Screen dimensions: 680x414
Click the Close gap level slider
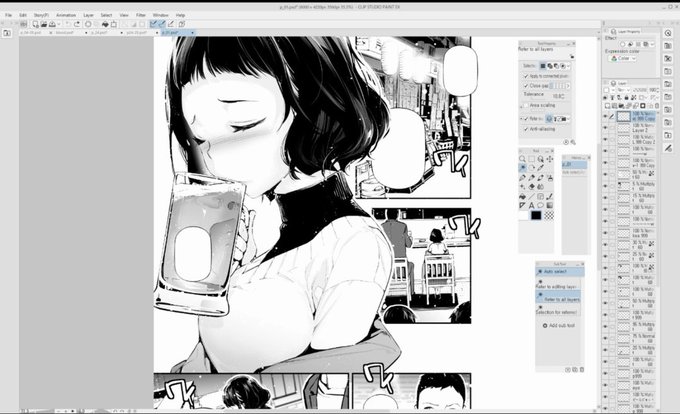[x=558, y=86]
